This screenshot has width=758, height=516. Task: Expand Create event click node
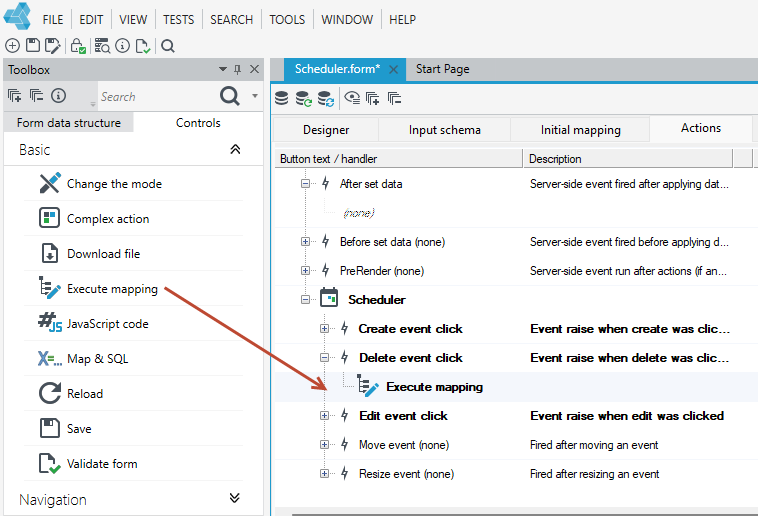click(324, 328)
